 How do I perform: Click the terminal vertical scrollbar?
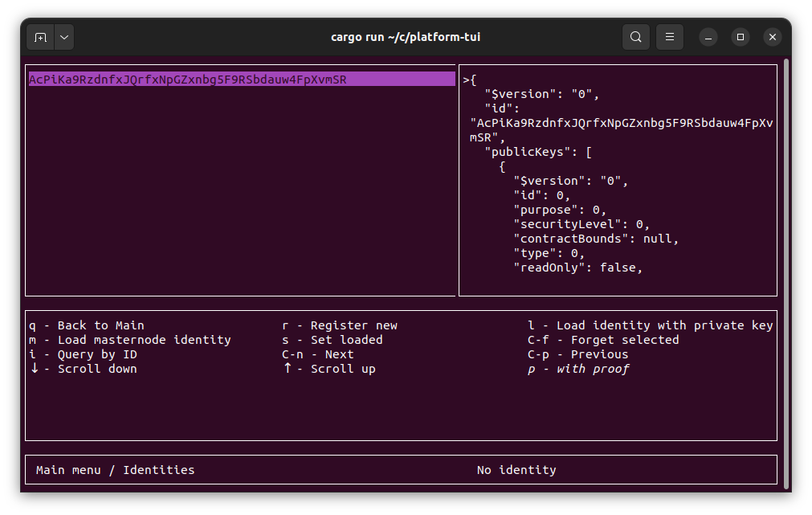point(786,273)
